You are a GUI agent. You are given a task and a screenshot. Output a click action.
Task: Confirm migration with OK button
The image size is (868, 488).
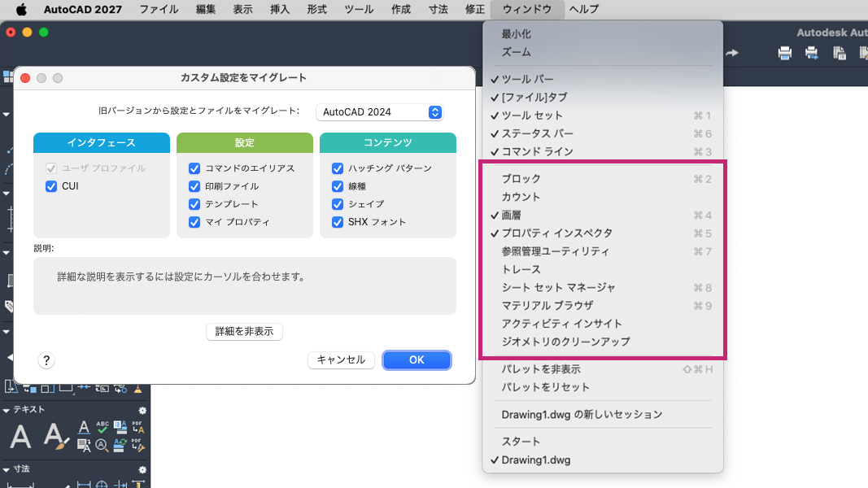point(417,360)
